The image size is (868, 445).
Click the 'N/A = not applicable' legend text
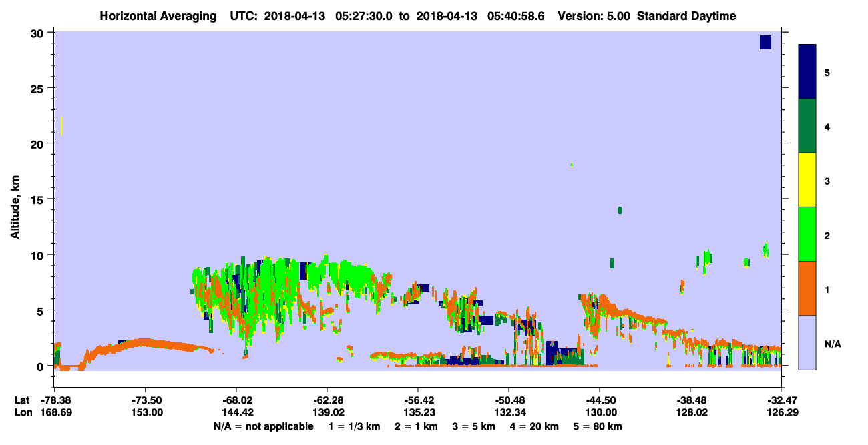264,426
